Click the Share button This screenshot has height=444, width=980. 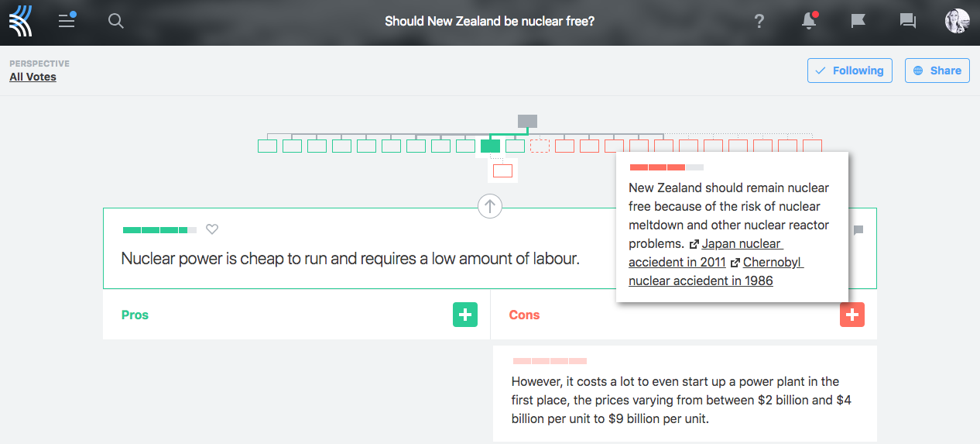[937, 71]
